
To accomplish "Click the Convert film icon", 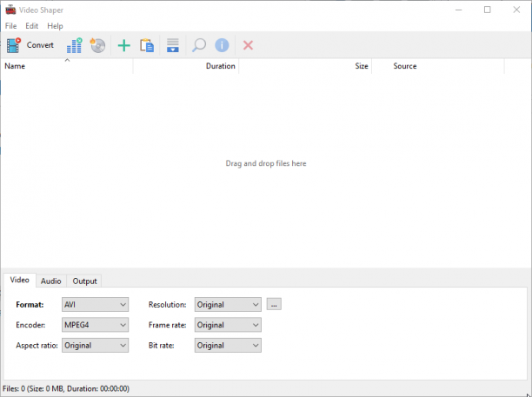I will 14,45.
